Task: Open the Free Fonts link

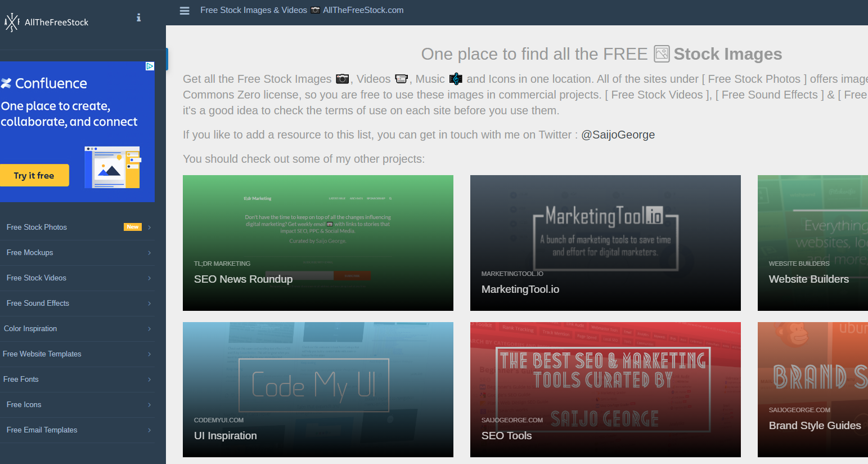Action: (x=77, y=380)
